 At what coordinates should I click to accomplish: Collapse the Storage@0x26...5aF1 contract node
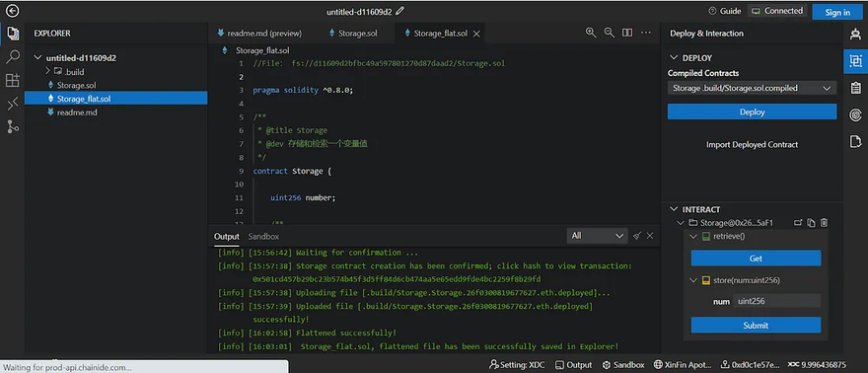681,223
